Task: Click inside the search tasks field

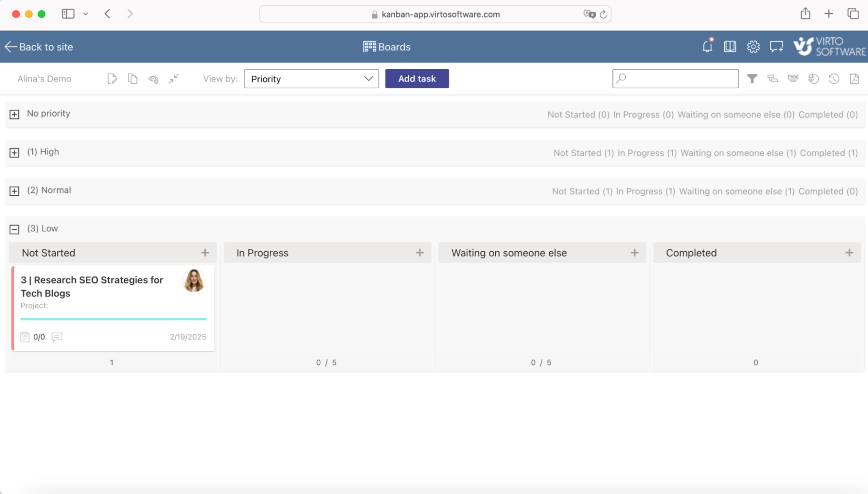Action: point(675,78)
